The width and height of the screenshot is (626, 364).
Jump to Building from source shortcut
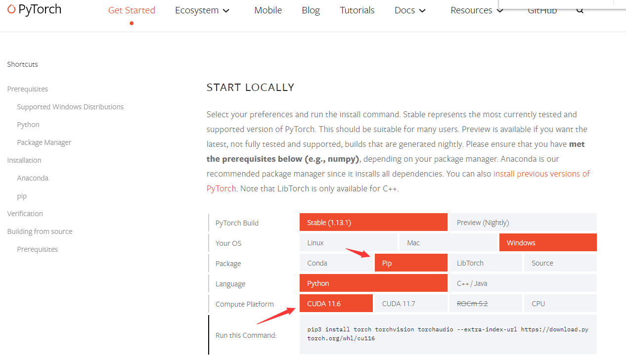(x=40, y=231)
